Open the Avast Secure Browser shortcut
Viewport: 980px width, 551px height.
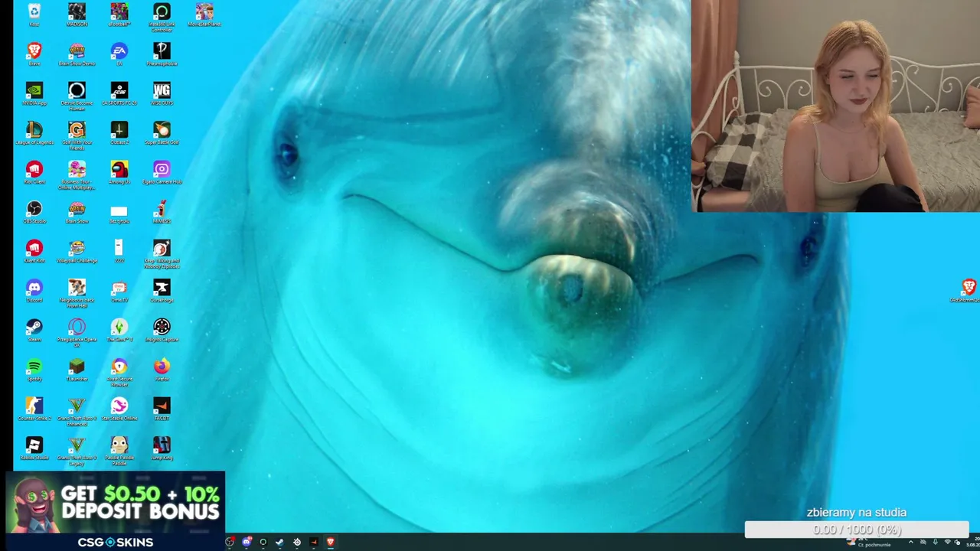click(119, 372)
